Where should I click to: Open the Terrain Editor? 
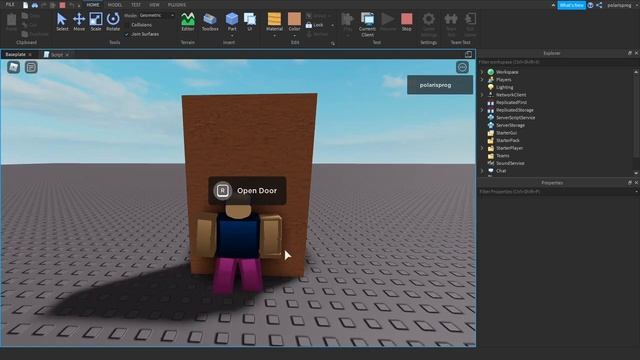[188, 22]
